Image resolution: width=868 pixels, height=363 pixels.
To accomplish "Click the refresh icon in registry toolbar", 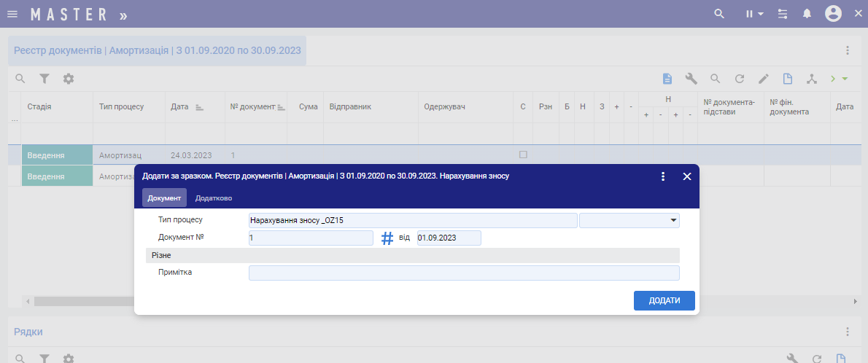I will [x=739, y=79].
